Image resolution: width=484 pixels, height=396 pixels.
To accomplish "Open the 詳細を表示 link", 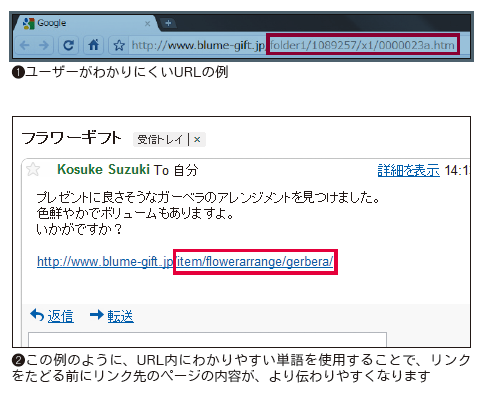I will click(x=409, y=170).
